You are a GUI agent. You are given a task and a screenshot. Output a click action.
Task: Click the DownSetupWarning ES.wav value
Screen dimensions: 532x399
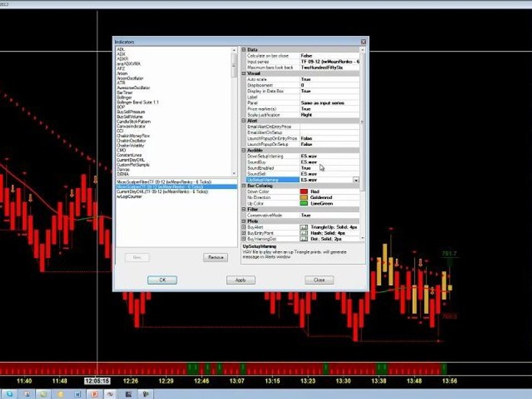click(x=329, y=156)
